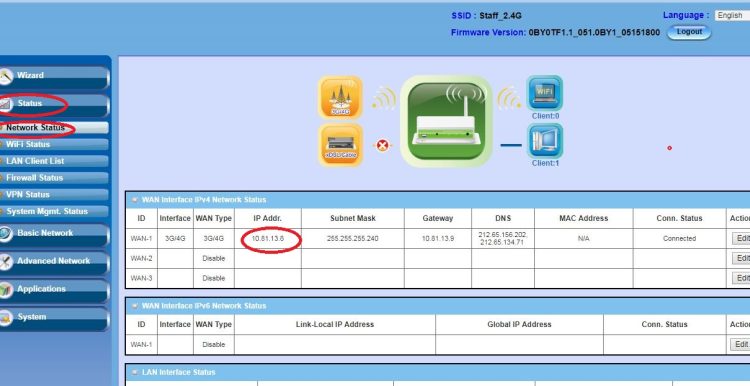
Task: Edit the IPv4 WAN-1 connection
Action: click(740, 238)
